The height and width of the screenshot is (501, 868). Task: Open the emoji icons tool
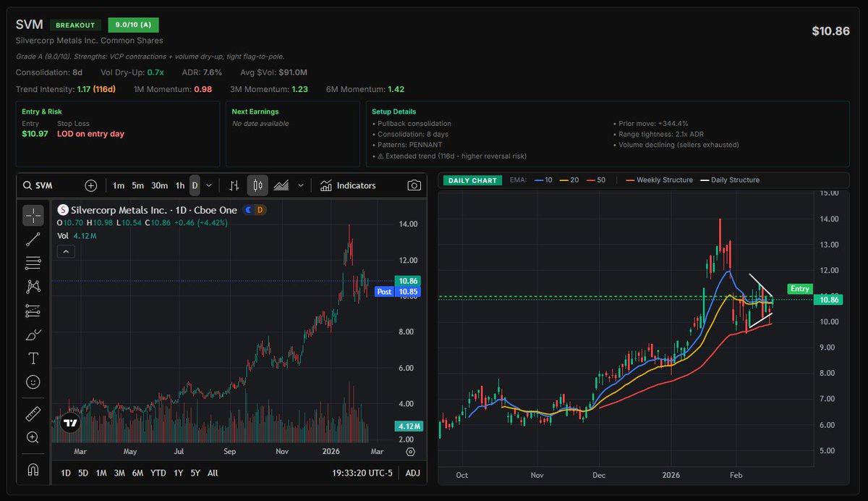coord(33,382)
